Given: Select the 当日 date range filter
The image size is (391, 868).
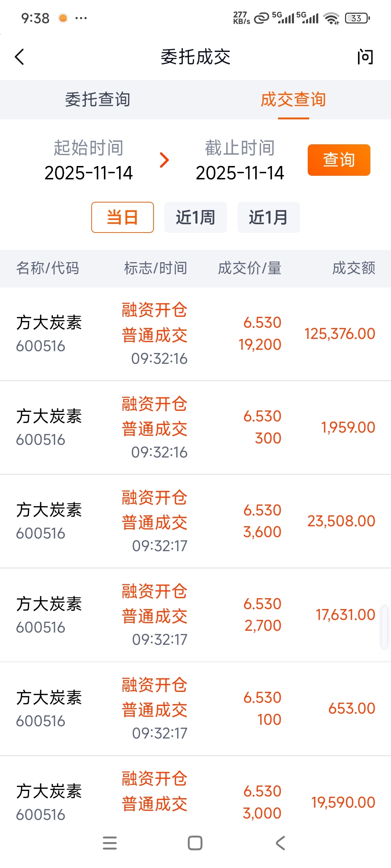Looking at the screenshot, I should pos(122,217).
